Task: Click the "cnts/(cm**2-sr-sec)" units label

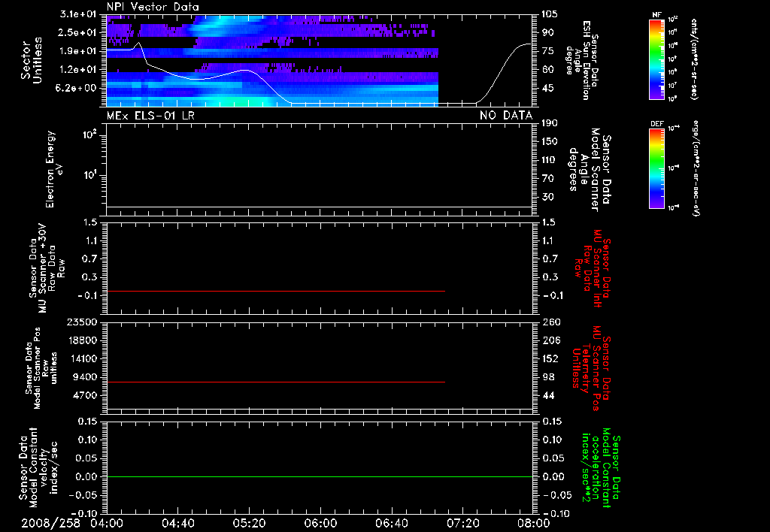Action: click(694, 59)
